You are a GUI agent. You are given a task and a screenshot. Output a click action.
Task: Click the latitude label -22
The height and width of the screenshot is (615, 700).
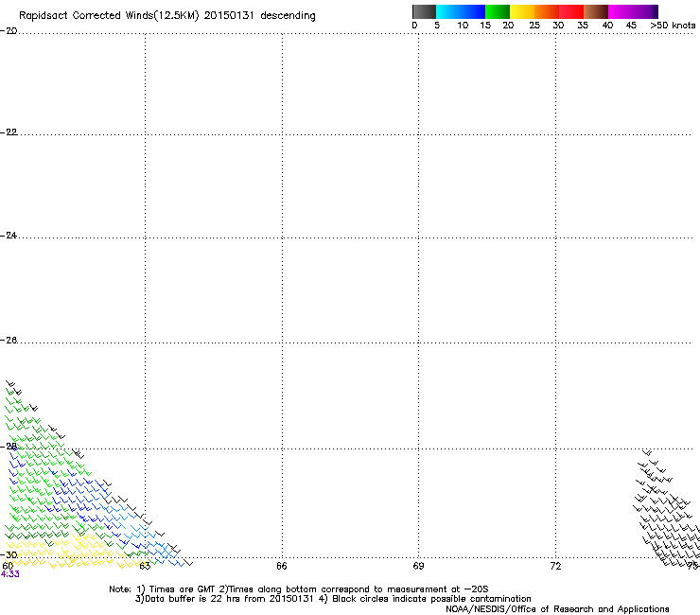9,132
